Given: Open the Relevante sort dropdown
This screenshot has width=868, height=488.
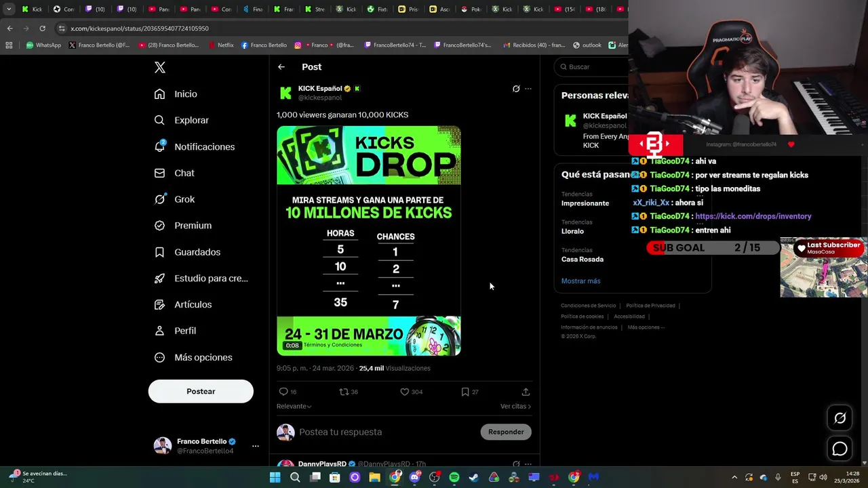Looking at the screenshot, I should (x=294, y=406).
